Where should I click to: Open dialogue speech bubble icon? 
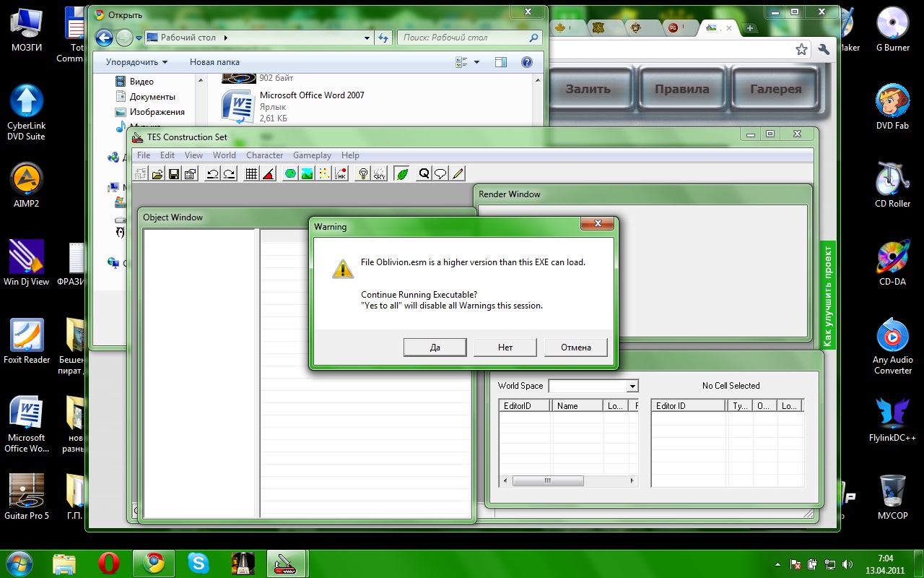click(x=440, y=173)
